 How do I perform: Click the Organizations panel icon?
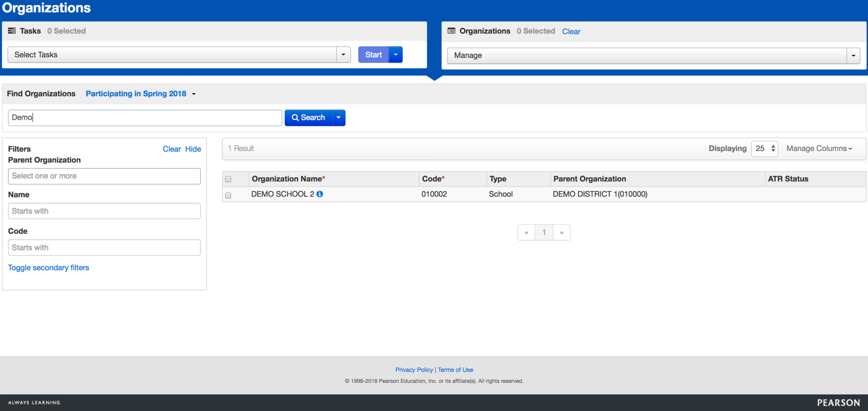tap(451, 31)
